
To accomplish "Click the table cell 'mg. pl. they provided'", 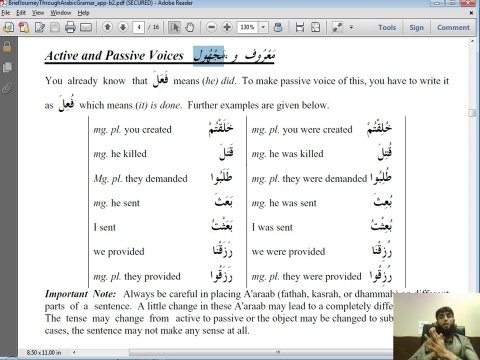I will pyautogui.click(x=137, y=276).
